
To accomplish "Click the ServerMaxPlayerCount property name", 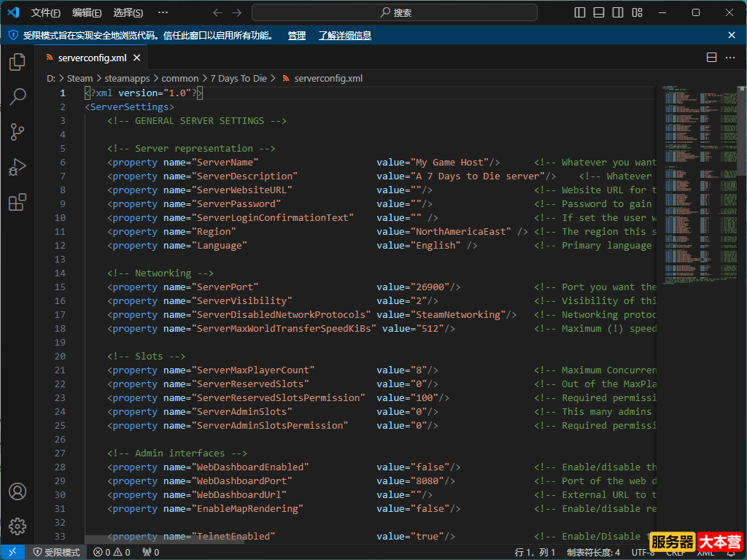I will tap(253, 370).
